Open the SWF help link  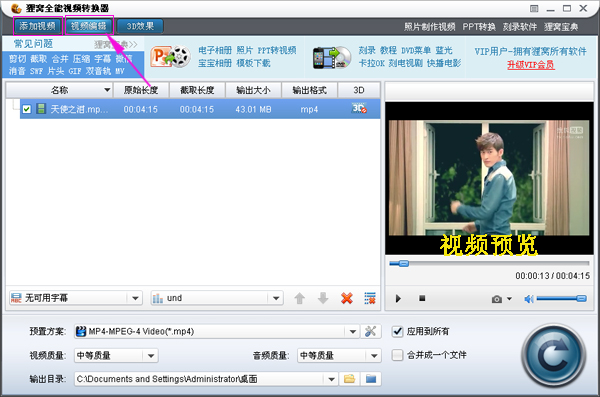click(36, 71)
